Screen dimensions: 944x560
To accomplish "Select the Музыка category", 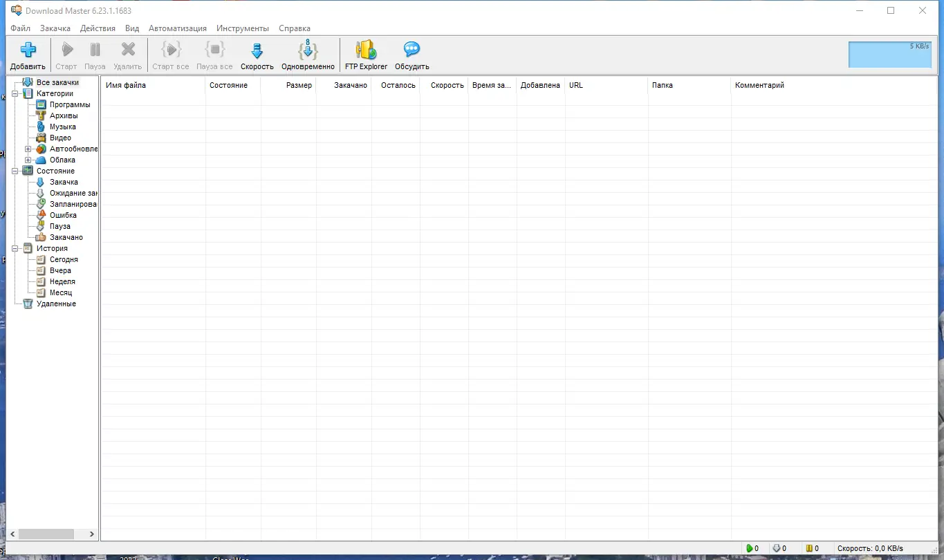I will click(63, 127).
